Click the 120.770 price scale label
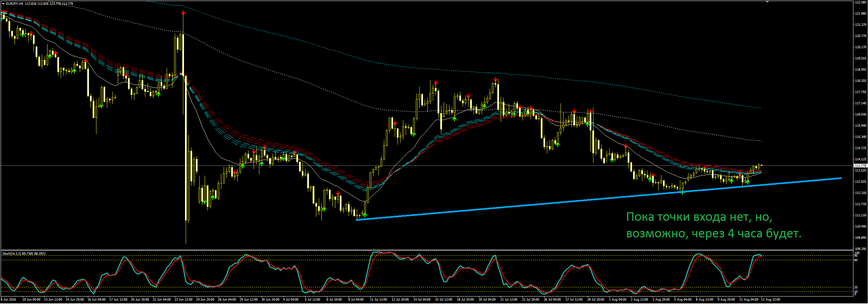The width and height of the screenshot is (868, 304). [x=861, y=36]
